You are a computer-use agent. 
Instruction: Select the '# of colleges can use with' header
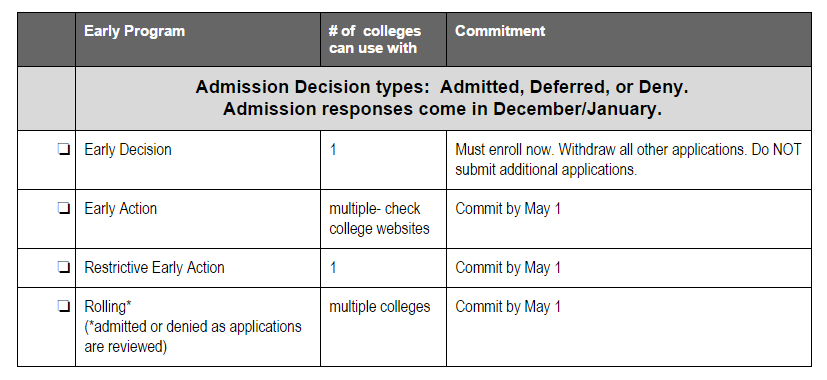point(375,40)
